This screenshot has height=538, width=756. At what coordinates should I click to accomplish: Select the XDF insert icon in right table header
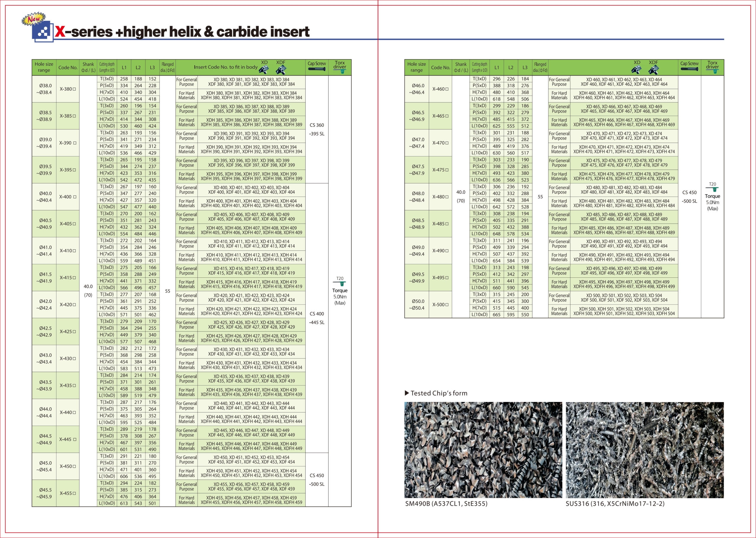pyautogui.click(x=653, y=70)
